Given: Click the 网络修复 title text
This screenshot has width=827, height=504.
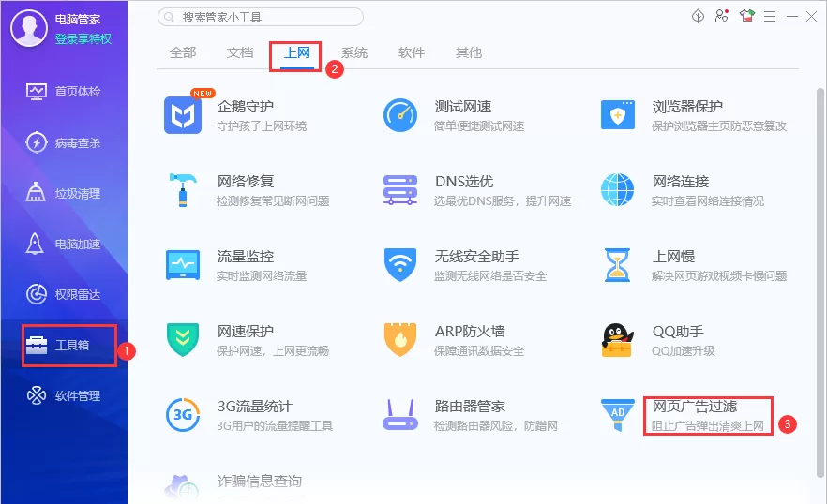Looking at the screenshot, I should (x=246, y=182).
